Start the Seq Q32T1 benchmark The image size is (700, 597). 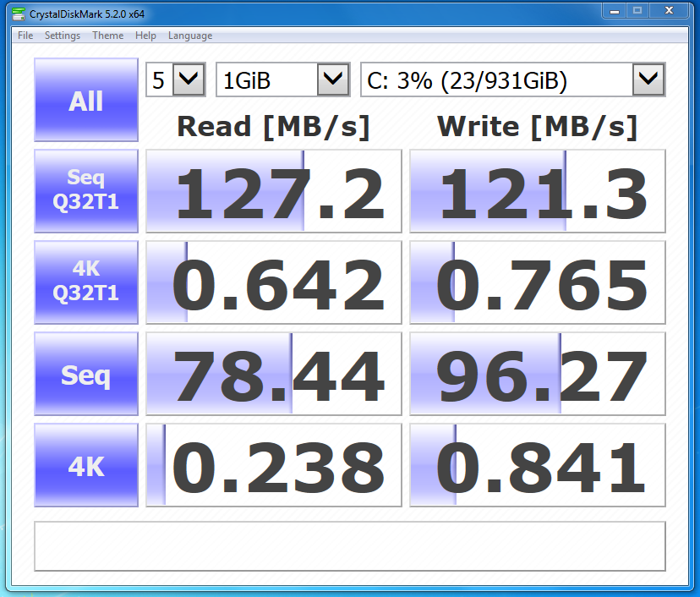click(x=86, y=191)
